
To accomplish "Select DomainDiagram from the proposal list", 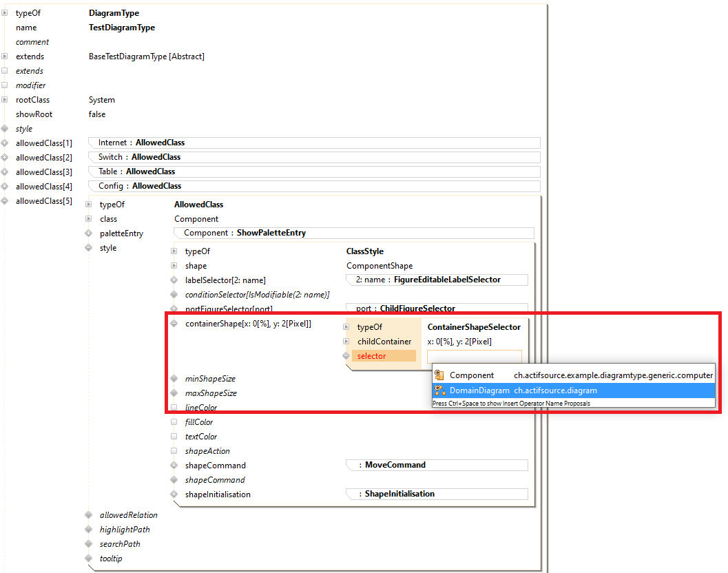I will pos(479,390).
